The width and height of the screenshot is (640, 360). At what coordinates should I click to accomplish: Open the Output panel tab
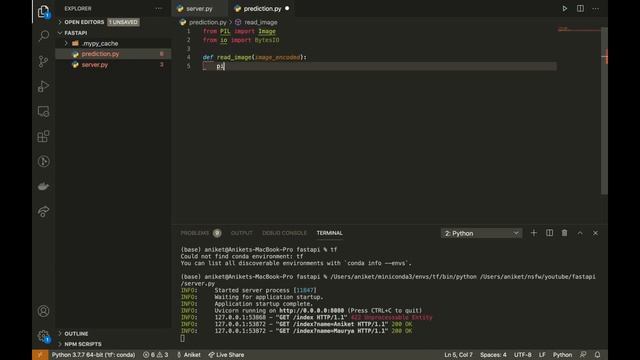(242, 233)
